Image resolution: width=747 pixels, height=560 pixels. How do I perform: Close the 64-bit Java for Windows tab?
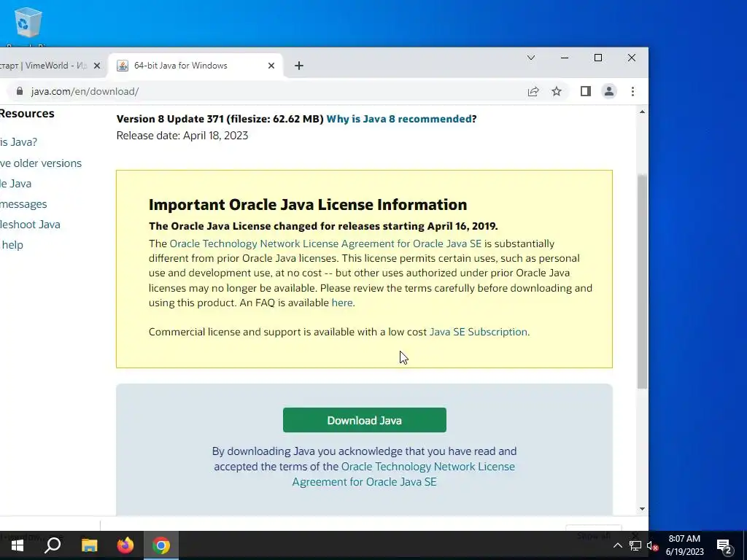click(271, 66)
